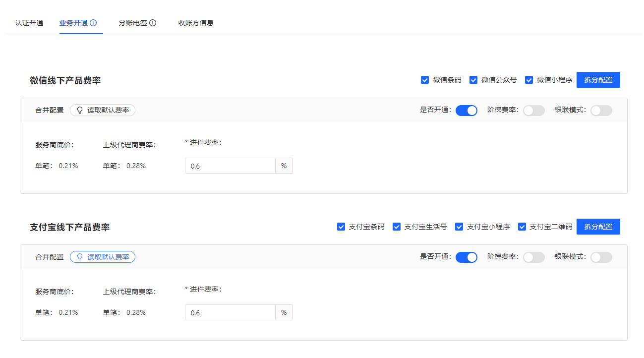Click lightbulb icon in Alipay 读取默认费率
The height and width of the screenshot is (358, 644).
pyautogui.click(x=79, y=257)
